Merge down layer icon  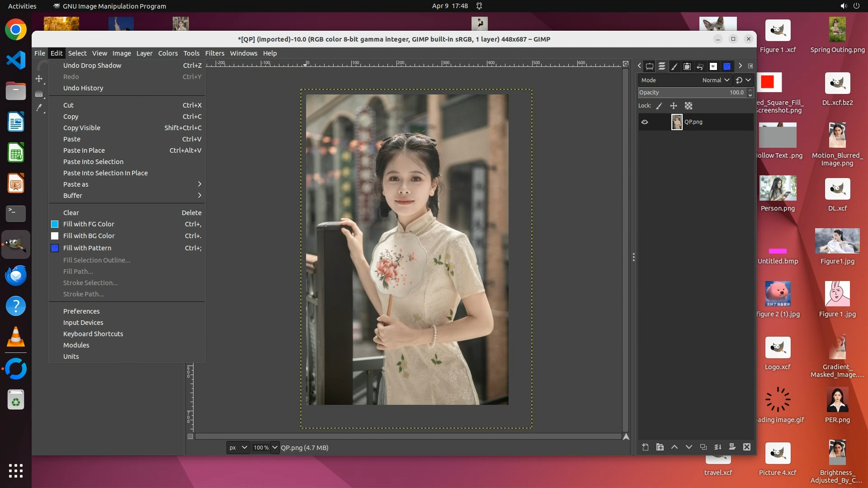click(x=718, y=447)
